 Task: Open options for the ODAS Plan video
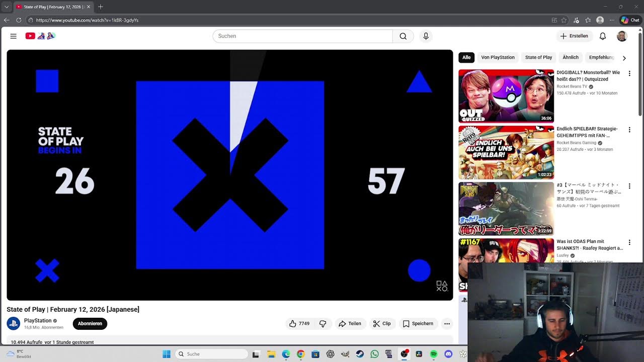629,242
